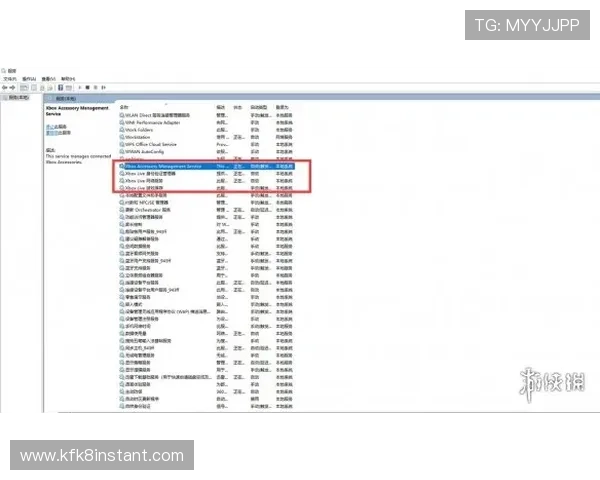
Task: Select the WPS Office Cloud Service row
Action: (x=150, y=144)
